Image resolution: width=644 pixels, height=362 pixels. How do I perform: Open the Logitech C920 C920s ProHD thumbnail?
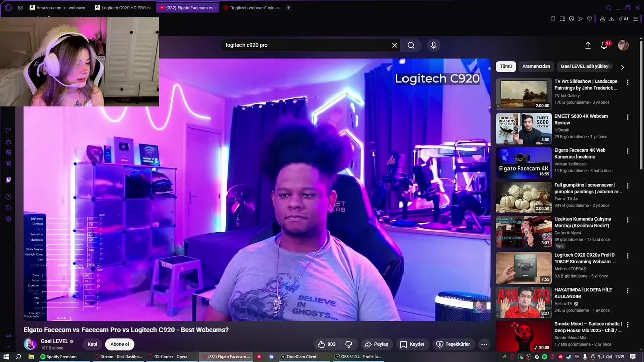point(524,268)
